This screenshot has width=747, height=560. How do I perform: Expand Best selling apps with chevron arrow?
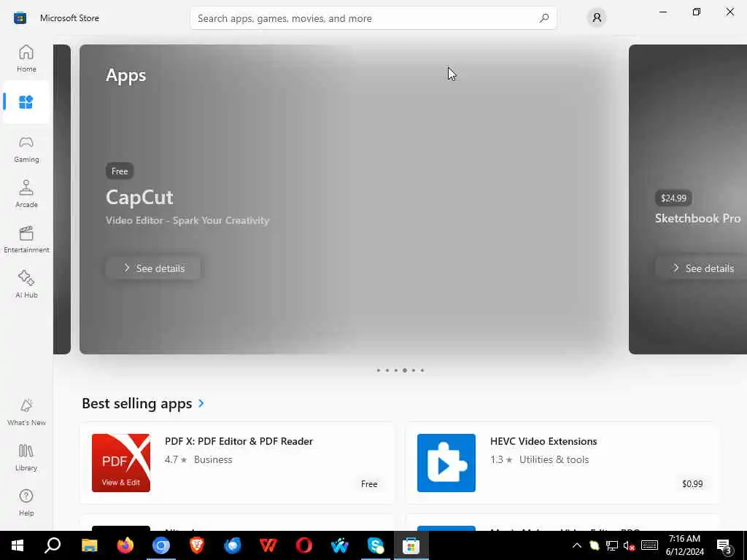point(201,403)
